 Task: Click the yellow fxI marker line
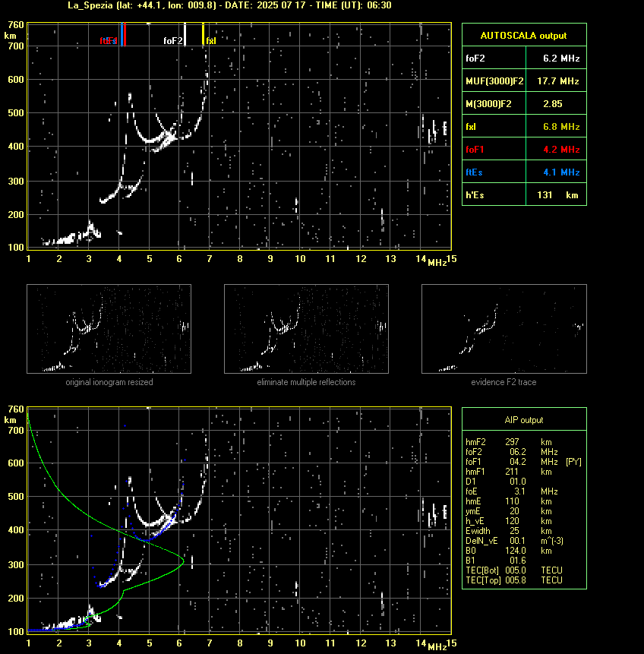tap(203, 34)
